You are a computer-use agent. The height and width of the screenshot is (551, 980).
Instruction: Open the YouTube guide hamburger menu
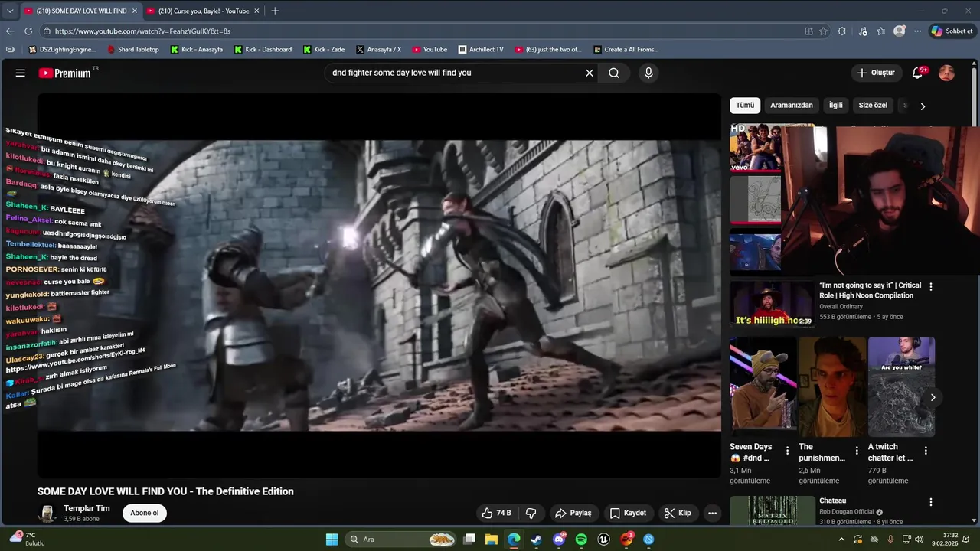tap(21, 73)
